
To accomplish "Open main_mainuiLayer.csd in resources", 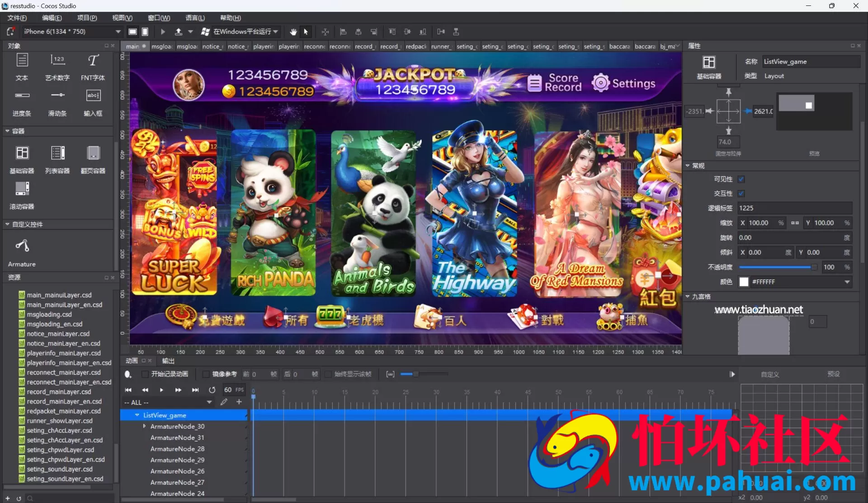I will click(59, 295).
